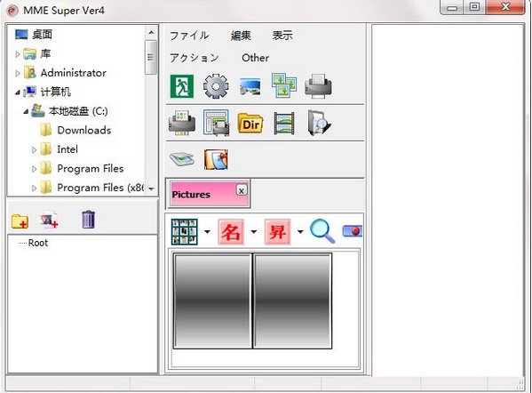Screen dimensions: 532x393
Task: Click the color printer icon
Action: pyautogui.click(x=182, y=123)
